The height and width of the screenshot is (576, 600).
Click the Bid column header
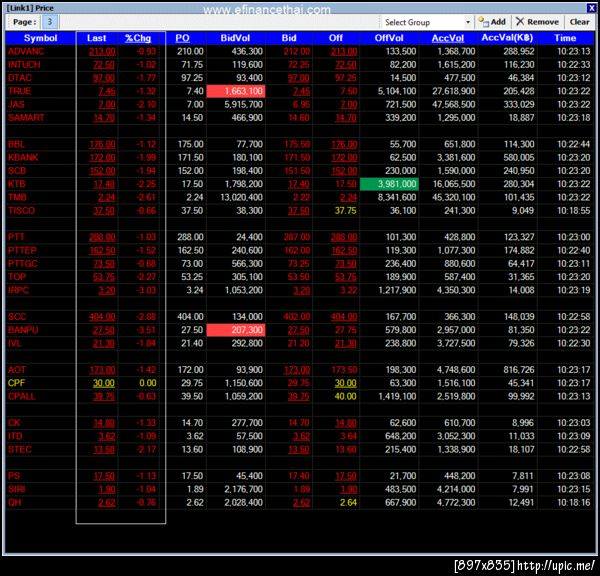289,38
